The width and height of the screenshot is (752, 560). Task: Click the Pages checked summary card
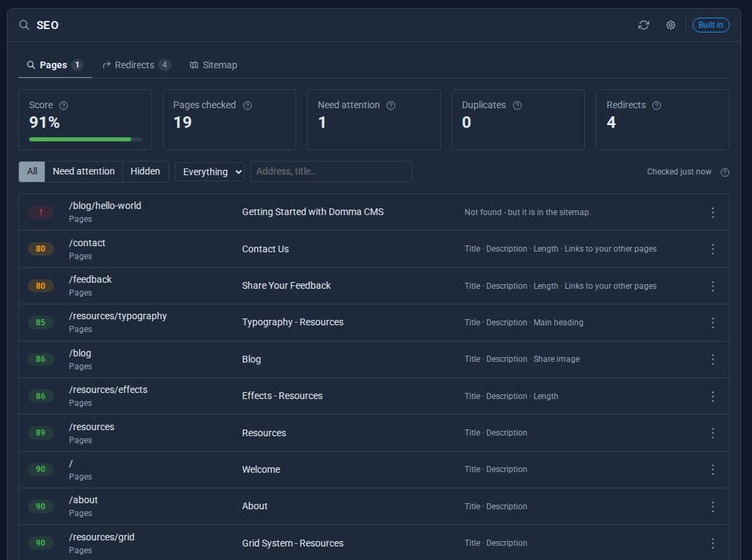click(x=229, y=120)
